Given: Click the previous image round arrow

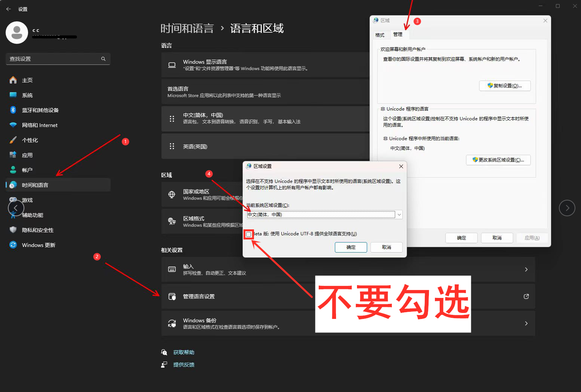Looking at the screenshot, I should 16,208.
